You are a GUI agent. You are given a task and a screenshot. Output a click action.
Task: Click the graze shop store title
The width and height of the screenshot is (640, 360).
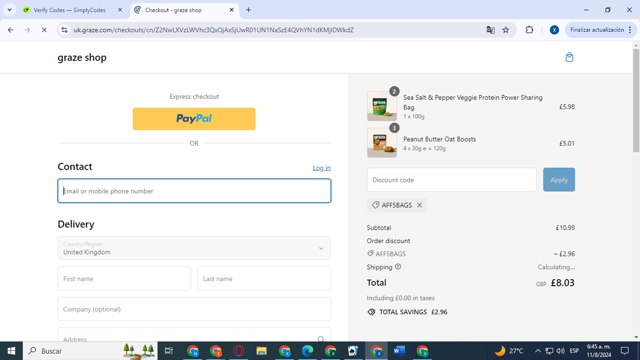click(82, 58)
